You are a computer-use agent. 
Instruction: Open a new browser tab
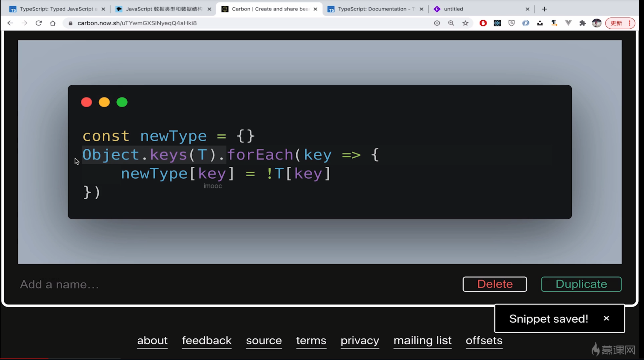pyautogui.click(x=544, y=9)
